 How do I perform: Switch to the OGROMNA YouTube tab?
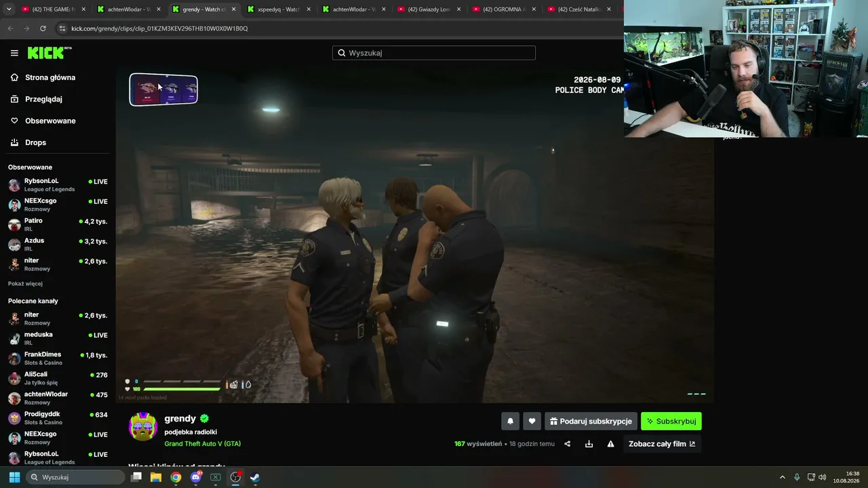point(503,9)
